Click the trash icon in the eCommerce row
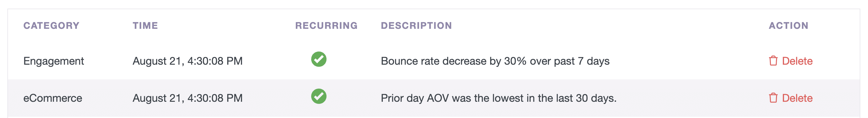 (773, 98)
